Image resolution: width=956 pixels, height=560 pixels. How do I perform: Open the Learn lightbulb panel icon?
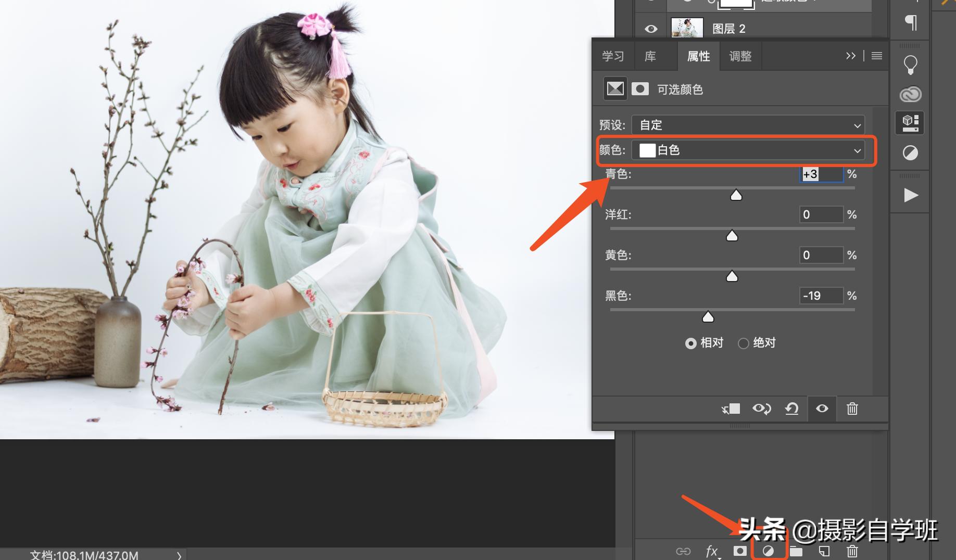(910, 65)
